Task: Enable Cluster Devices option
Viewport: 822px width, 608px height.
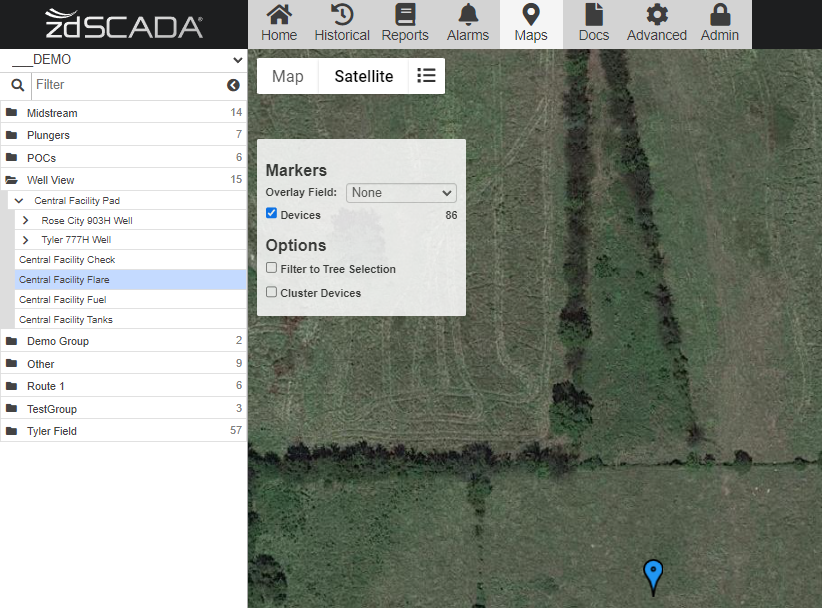Action: [271, 292]
